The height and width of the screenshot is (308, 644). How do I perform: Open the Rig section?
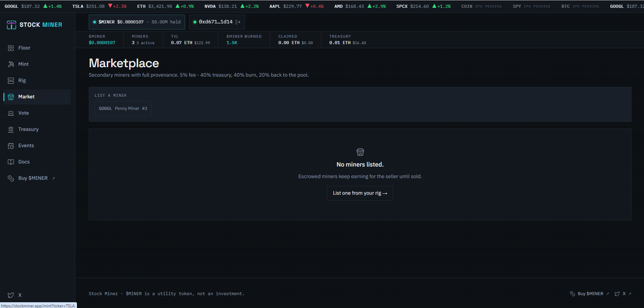click(37, 81)
